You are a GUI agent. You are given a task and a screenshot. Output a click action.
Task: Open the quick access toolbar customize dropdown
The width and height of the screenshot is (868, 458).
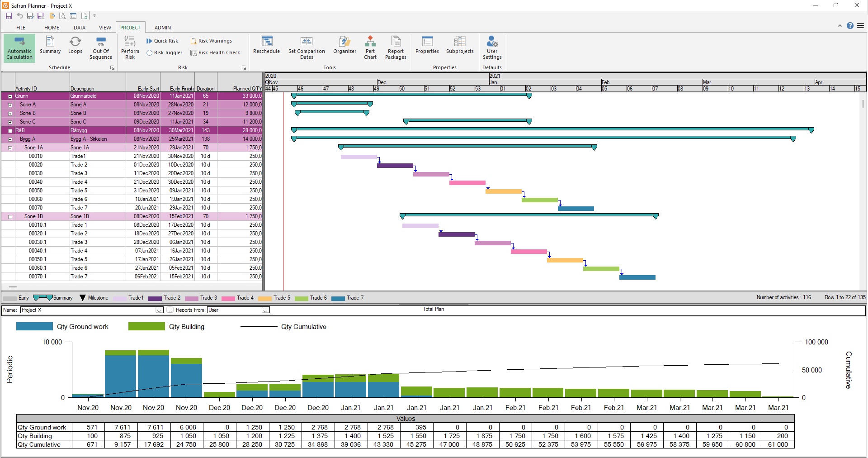coord(94,16)
